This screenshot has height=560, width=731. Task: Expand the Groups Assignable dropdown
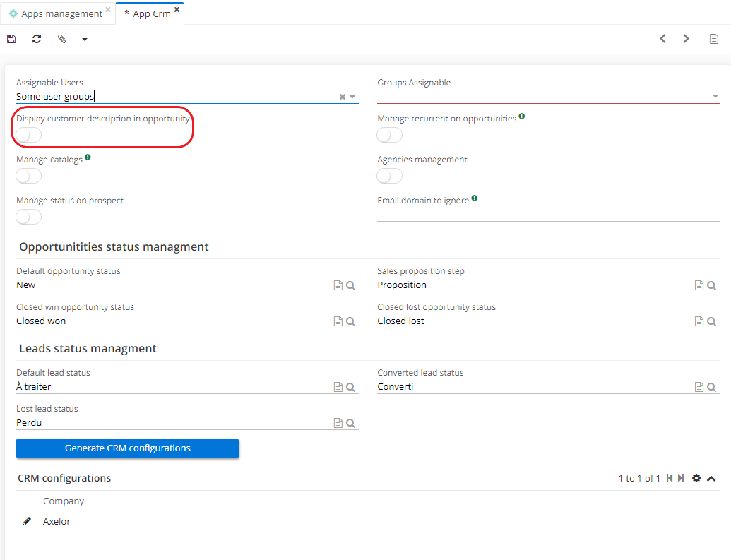coord(715,97)
